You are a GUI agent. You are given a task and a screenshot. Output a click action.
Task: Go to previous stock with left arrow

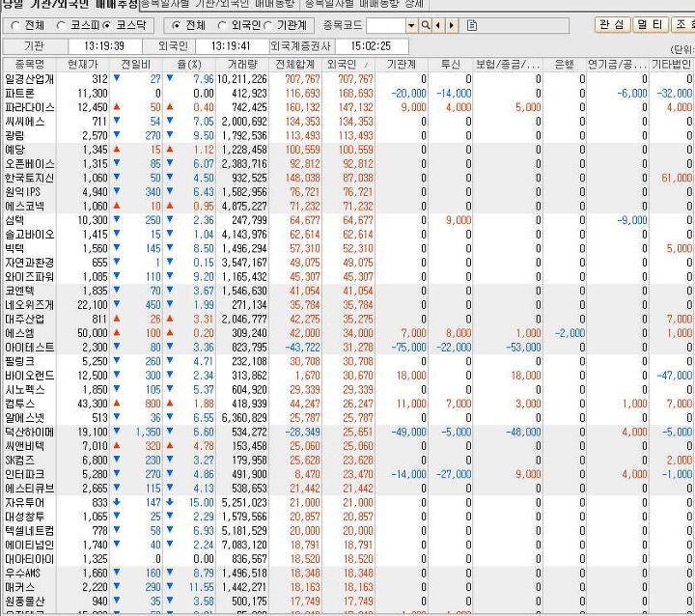coord(438,25)
